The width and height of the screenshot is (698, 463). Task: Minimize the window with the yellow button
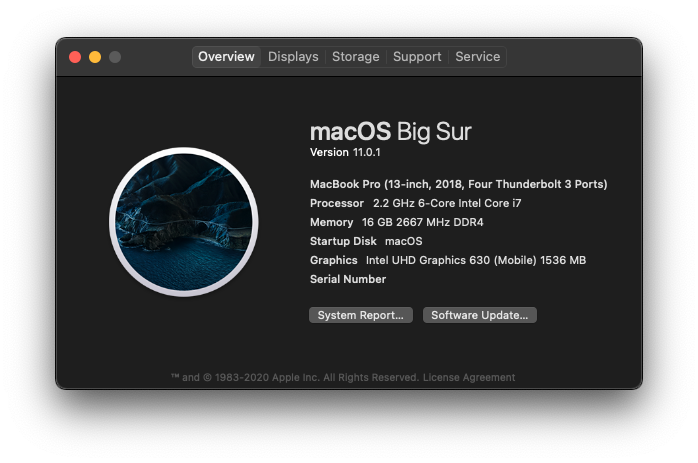click(95, 57)
